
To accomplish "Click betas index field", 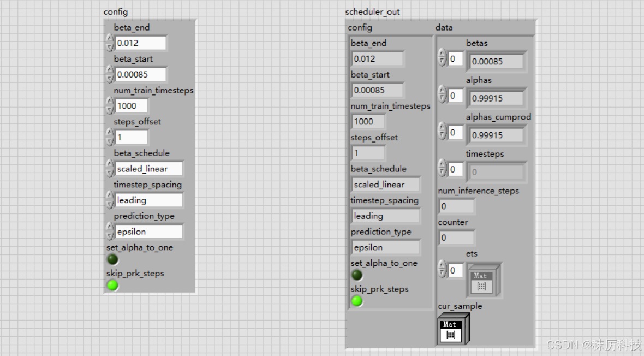I will [456, 58].
